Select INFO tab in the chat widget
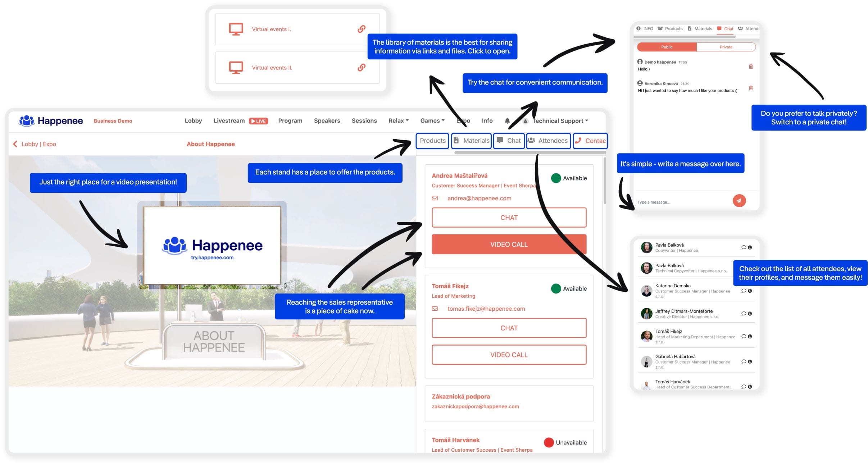Image resolution: width=868 pixels, height=465 pixels. click(x=645, y=29)
